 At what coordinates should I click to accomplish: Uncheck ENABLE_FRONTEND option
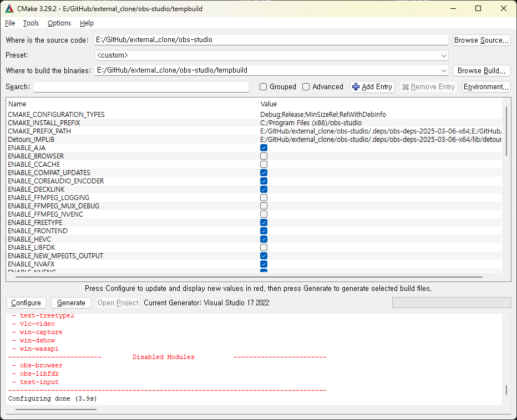coord(264,231)
